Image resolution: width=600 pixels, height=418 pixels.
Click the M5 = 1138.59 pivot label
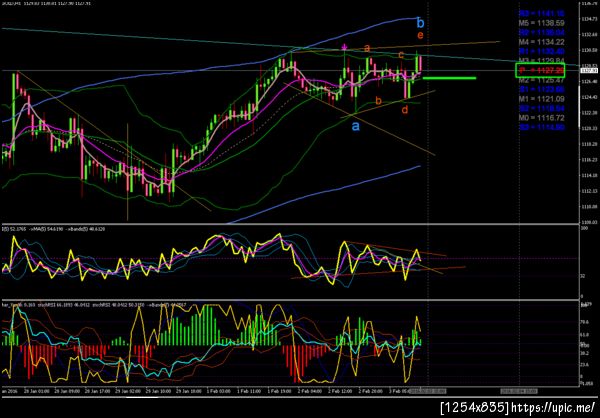click(541, 23)
